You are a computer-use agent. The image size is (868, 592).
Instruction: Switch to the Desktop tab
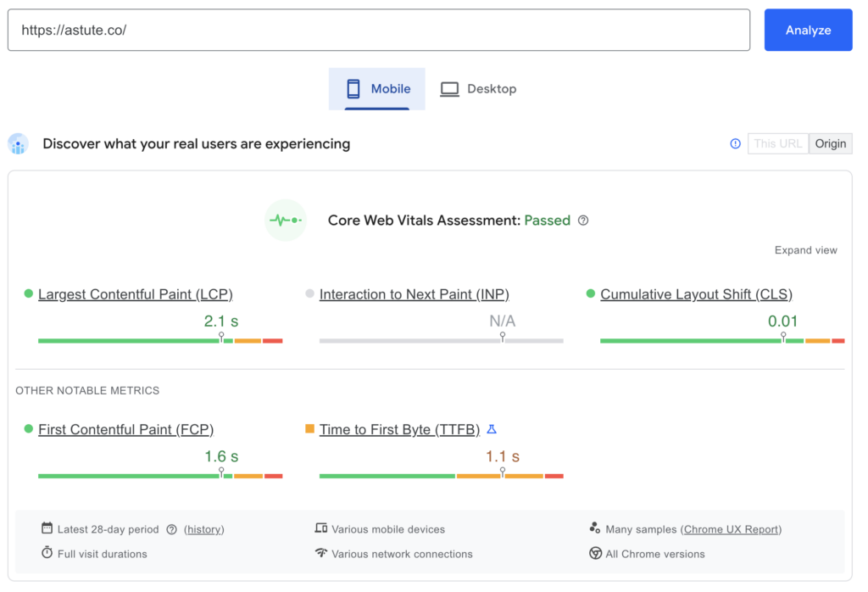478,88
